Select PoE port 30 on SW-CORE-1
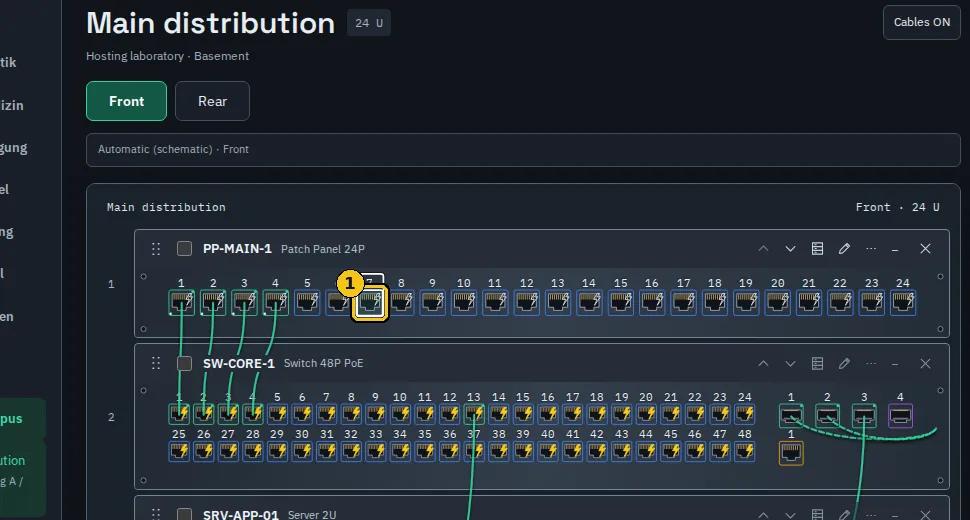970x520 pixels. coord(302,451)
